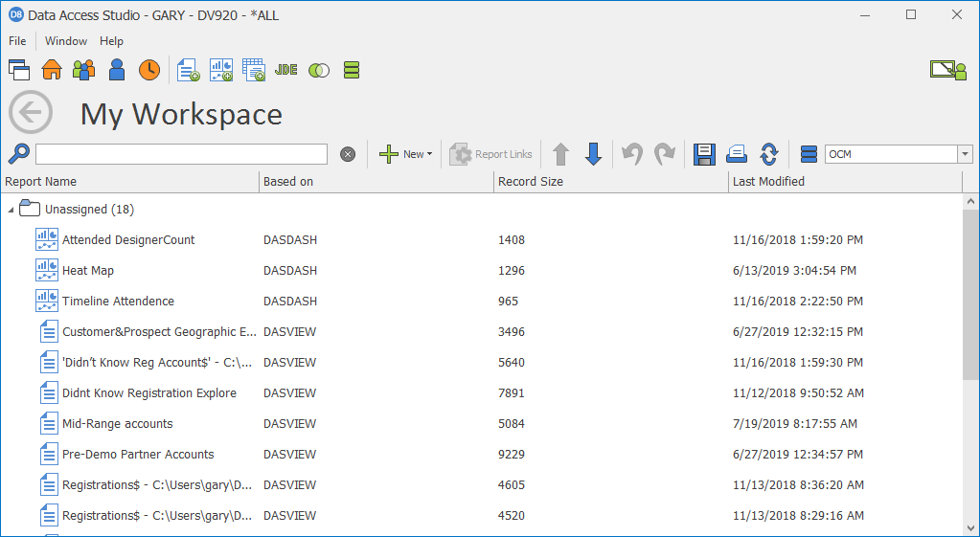Click the user screen icon at top right
The height and width of the screenshot is (537, 980).
948,70
